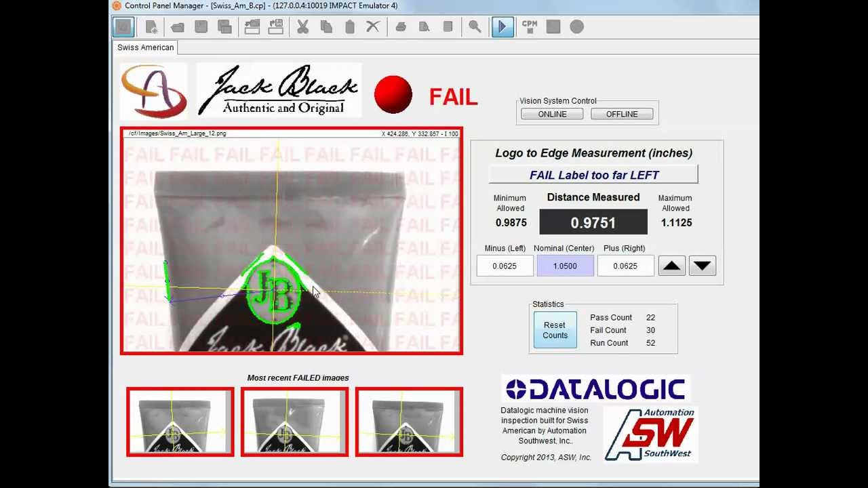Click the Copyright 2013, ASW, Inc. text
The height and width of the screenshot is (488, 868).
pyautogui.click(x=546, y=457)
